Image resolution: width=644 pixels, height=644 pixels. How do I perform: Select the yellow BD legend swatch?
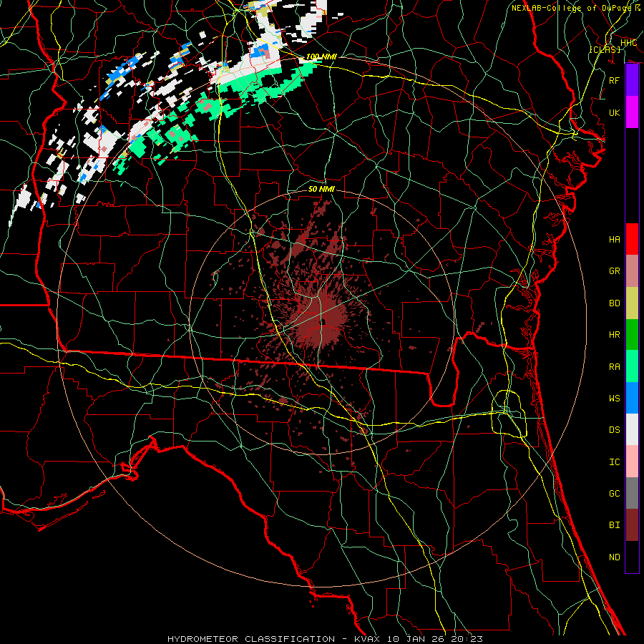(x=632, y=303)
